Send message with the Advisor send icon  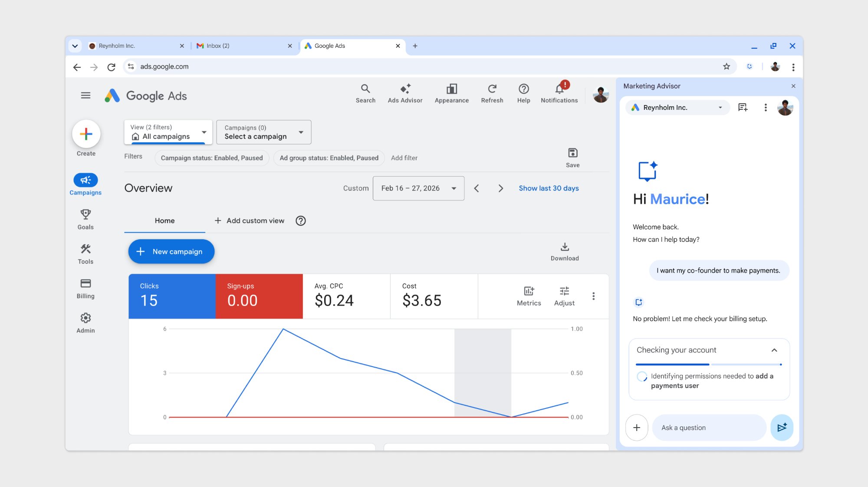(x=782, y=428)
